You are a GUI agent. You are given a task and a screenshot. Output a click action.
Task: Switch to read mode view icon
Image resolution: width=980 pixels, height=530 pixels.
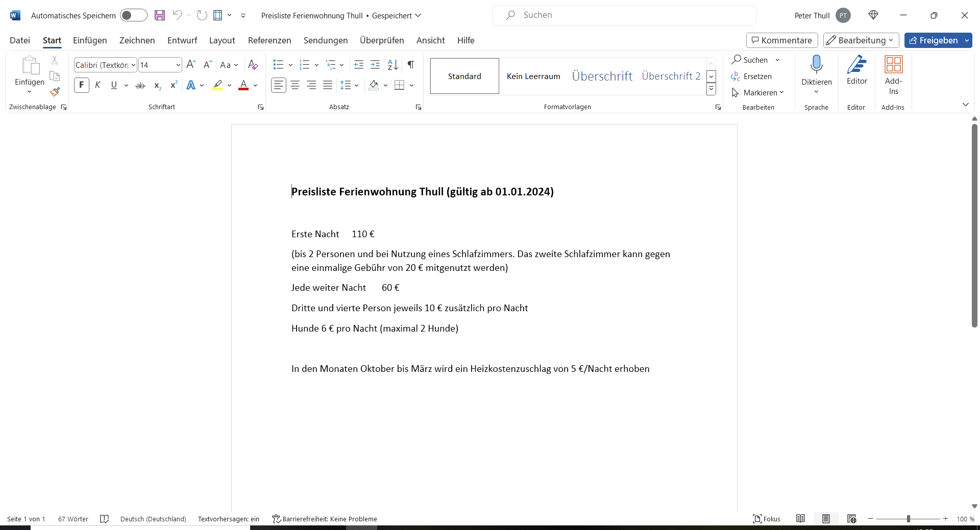click(800, 519)
